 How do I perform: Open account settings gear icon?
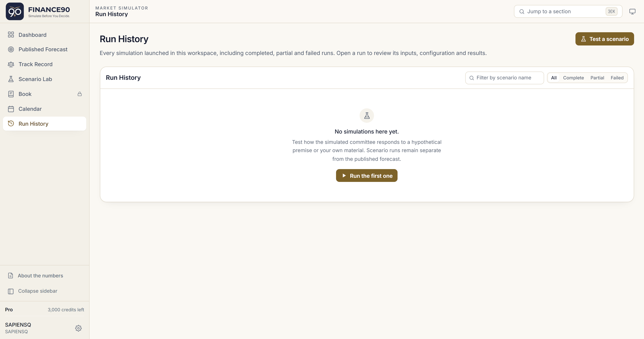click(78, 328)
